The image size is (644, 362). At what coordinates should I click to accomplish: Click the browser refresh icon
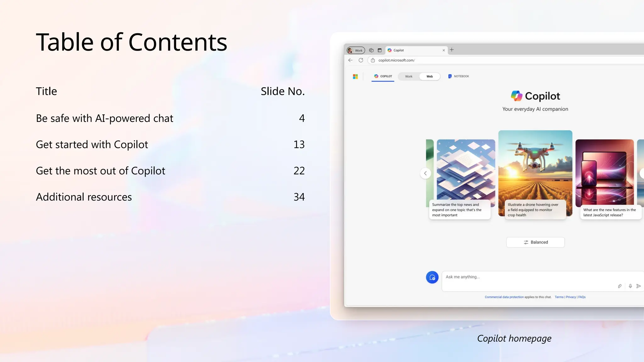[361, 60]
